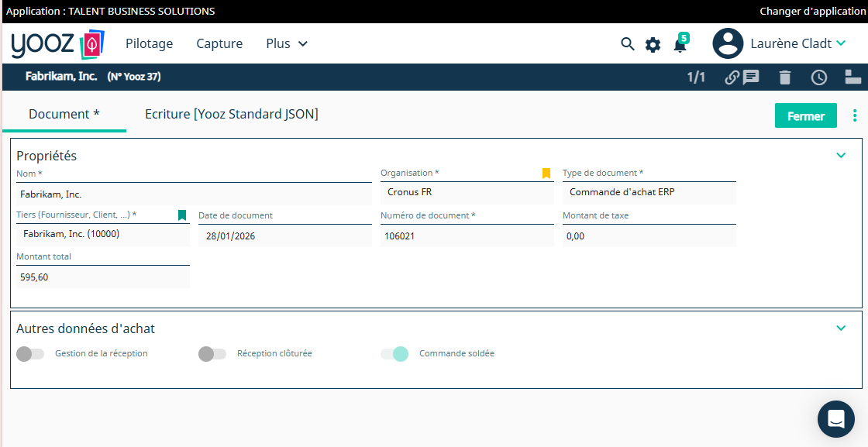Image resolution: width=868 pixels, height=447 pixels.
Task: Switch to Ecriture [Yooz Standard JSON] tab
Action: 231,114
